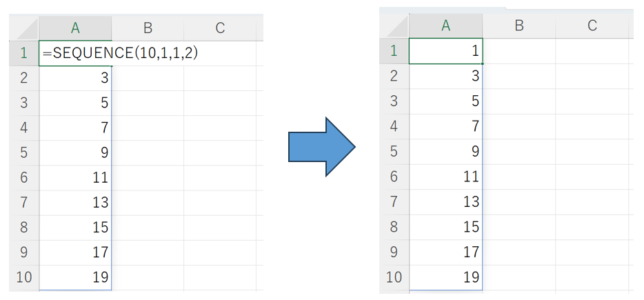Select column C header in left sheet

[220, 28]
